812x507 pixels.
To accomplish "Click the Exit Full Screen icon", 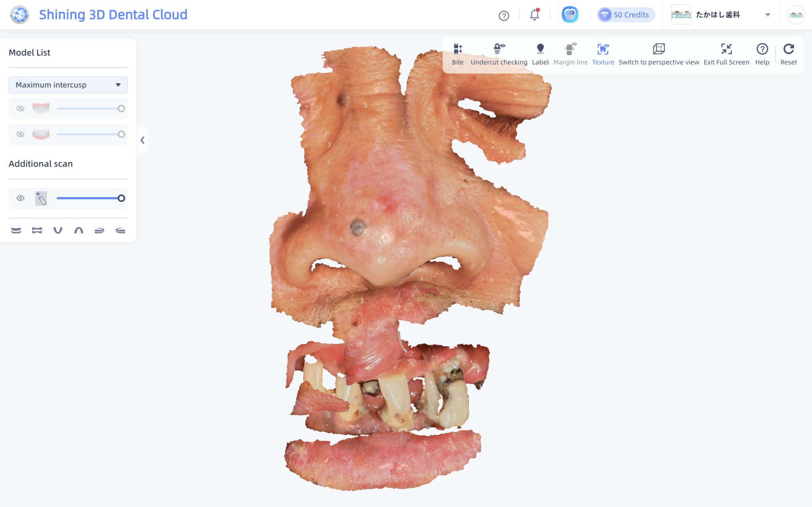I will pos(726,49).
